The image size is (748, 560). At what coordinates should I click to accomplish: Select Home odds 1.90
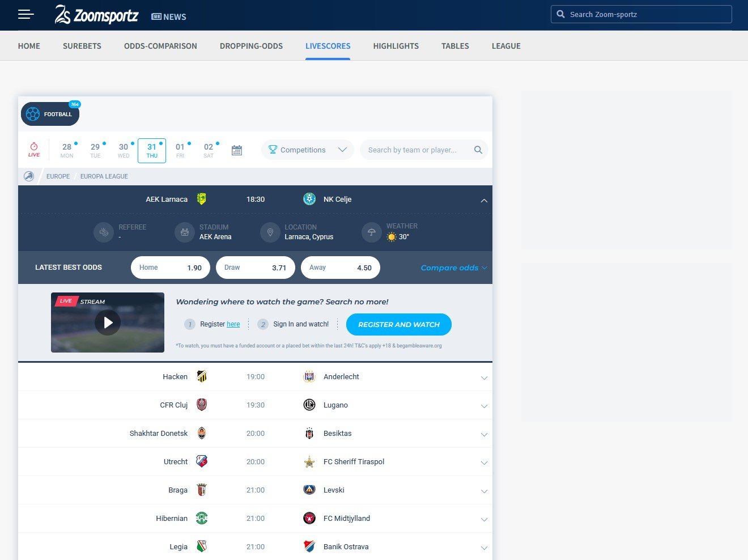pyautogui.click(x=171, y=268)
